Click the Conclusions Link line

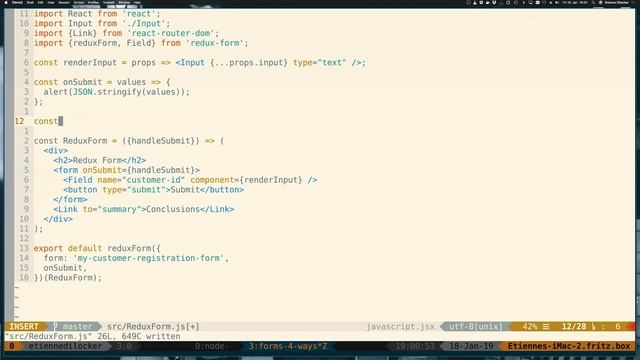pos(144,209)
